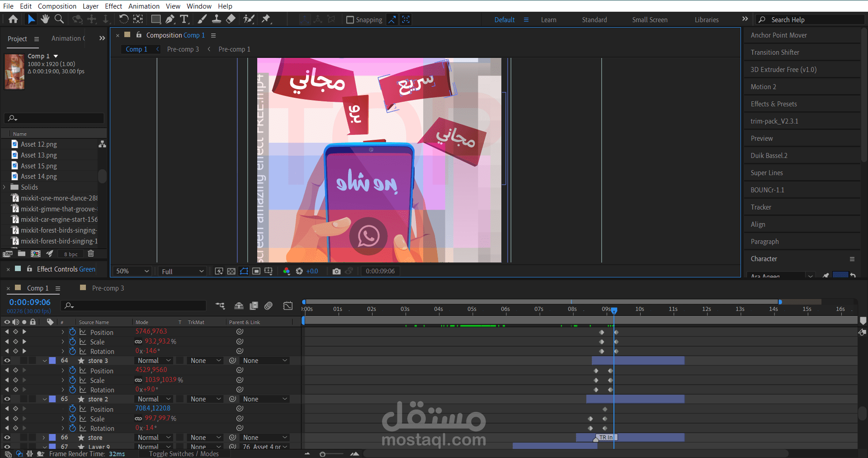Select Asset 12.png in Project panel
868x458 pixels.
(39, 144)
